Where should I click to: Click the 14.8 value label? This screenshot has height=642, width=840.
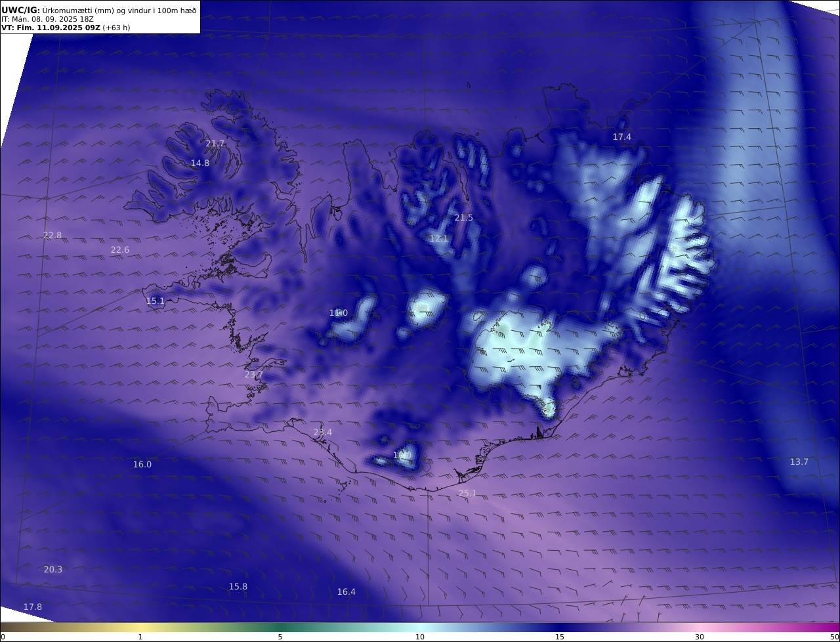(x=200, y=163)
